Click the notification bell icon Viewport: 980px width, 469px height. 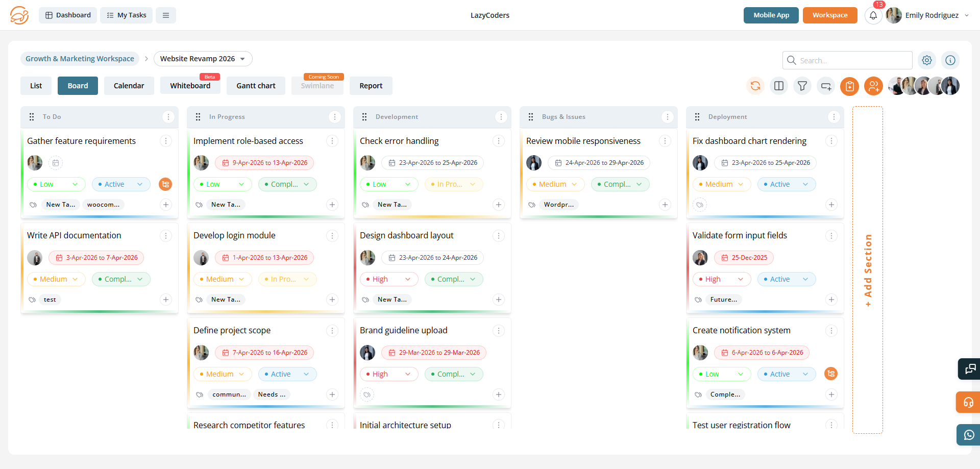pyautogui.click(x=873, y=15)
